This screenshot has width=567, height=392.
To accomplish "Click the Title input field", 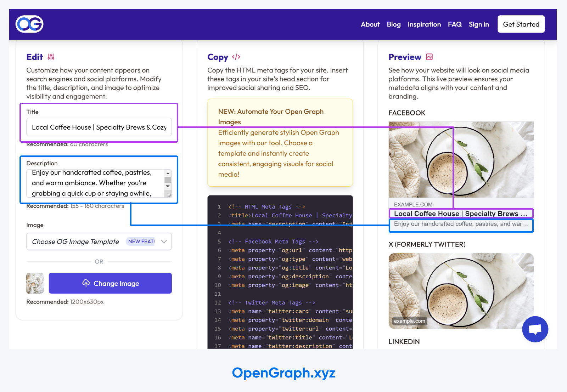I will (x=99, y=127).
